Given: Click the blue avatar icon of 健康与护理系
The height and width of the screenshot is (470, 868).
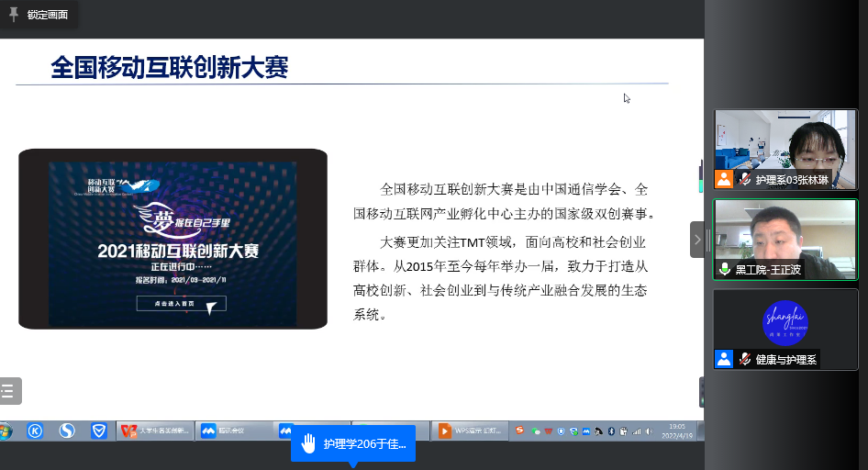Looking at the screenshot, I should tap(725, 360).
